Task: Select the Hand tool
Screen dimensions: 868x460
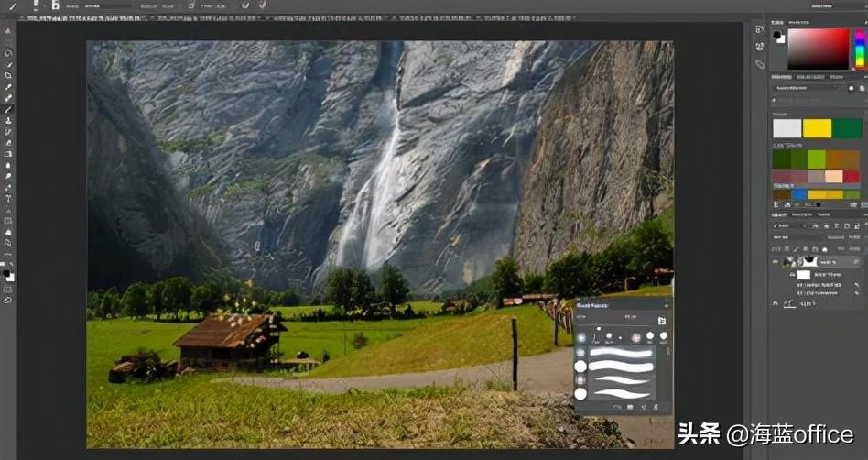Action: tap(7, 232)
